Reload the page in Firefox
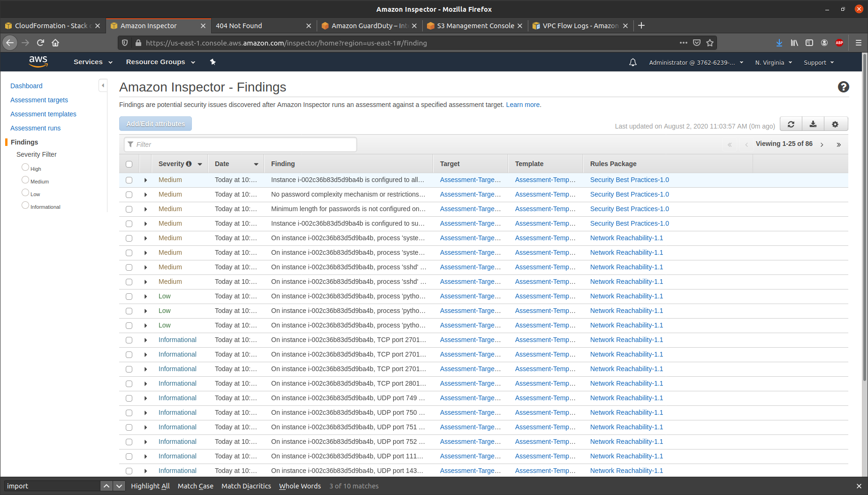The height and width of the screenshot is (495, 868). click(40, 43)
